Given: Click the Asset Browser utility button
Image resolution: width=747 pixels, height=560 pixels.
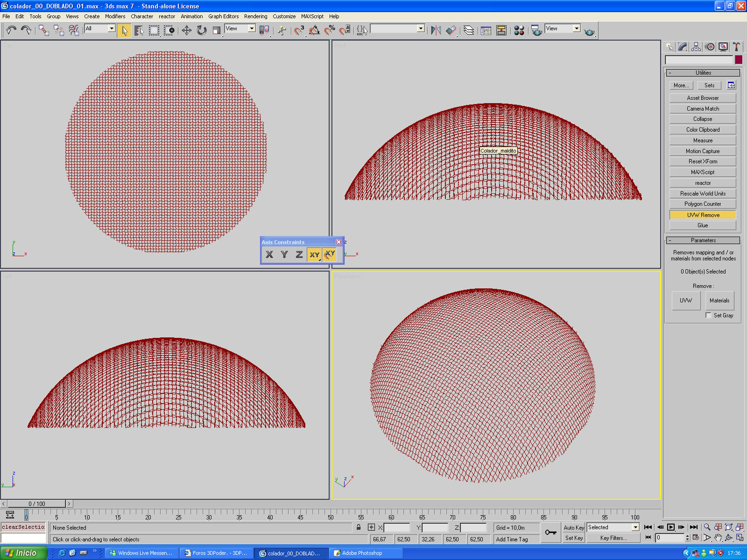Looking at the screenshot, I should point(703,98).
